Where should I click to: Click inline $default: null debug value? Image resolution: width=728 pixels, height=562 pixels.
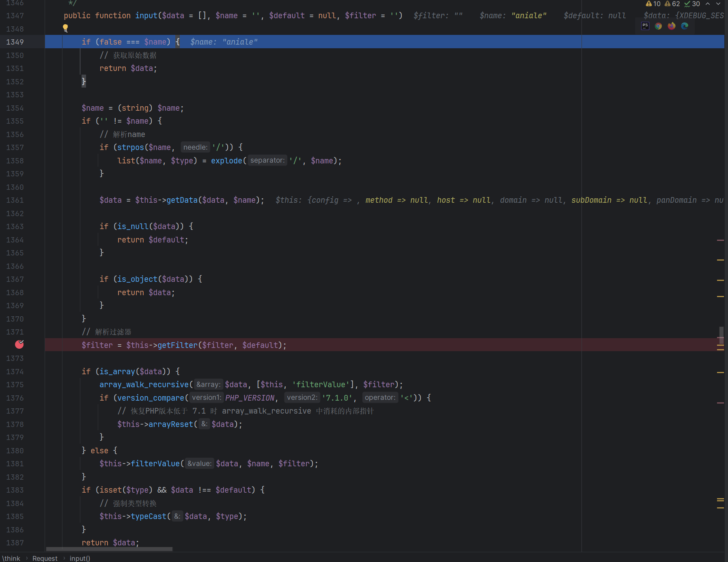[594, 15]
